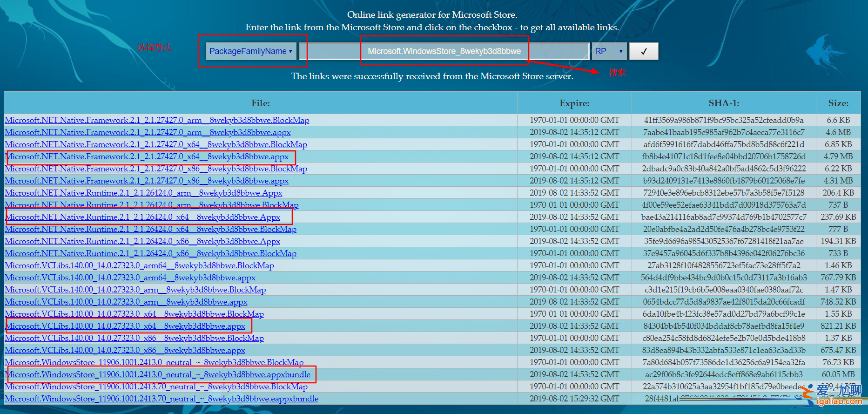The image size is (868, 414).
Task: Open NET.Native.Runtime 2.1 arm Appx link
Action: coord(143,193)
